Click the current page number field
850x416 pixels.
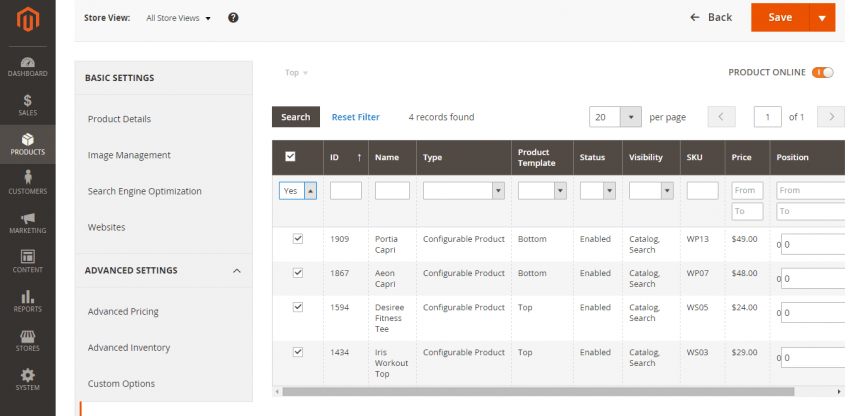[768, 117]
